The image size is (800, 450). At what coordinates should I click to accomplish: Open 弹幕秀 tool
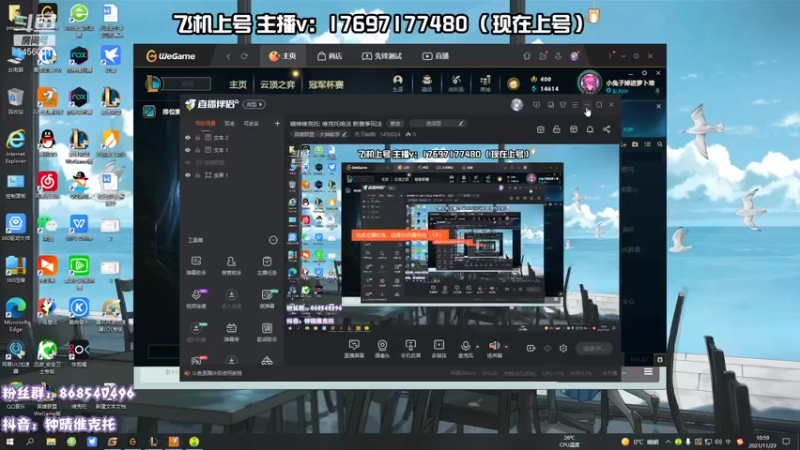point(231,332)
